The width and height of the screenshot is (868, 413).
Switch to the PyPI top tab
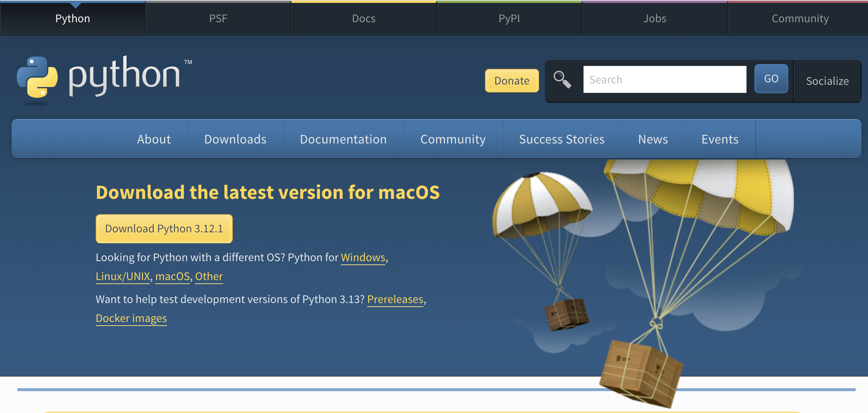(x=509, y=18)
